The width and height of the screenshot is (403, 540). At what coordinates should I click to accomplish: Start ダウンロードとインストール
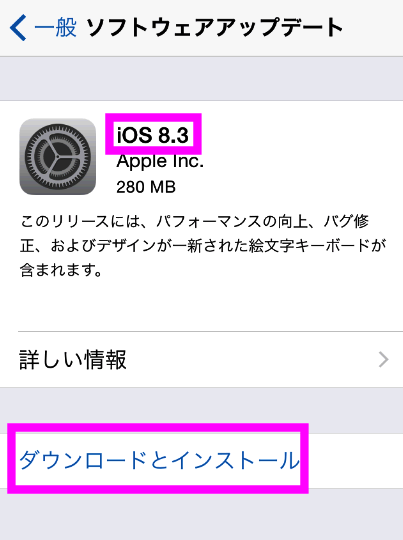[159, 460]
